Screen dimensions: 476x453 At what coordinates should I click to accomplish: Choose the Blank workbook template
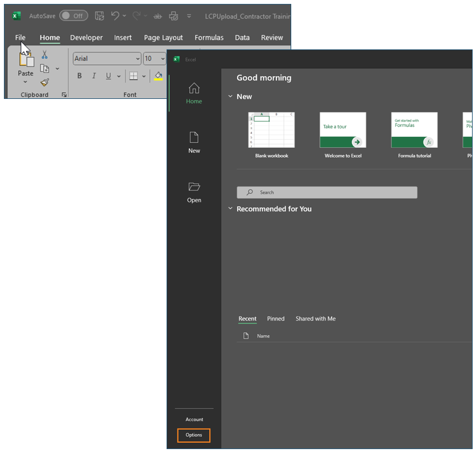pyautogui.click(x=271, y=135)
